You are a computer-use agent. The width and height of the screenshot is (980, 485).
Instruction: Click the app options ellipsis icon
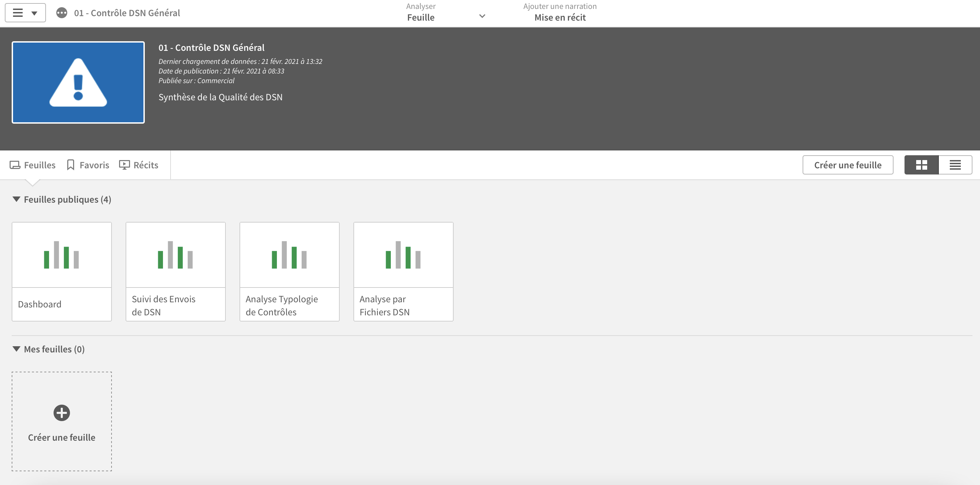pos(62,13)
